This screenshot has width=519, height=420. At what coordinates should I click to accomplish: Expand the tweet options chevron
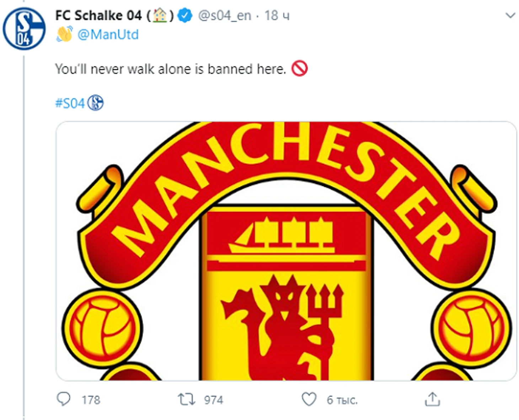[x=510, y=16]
